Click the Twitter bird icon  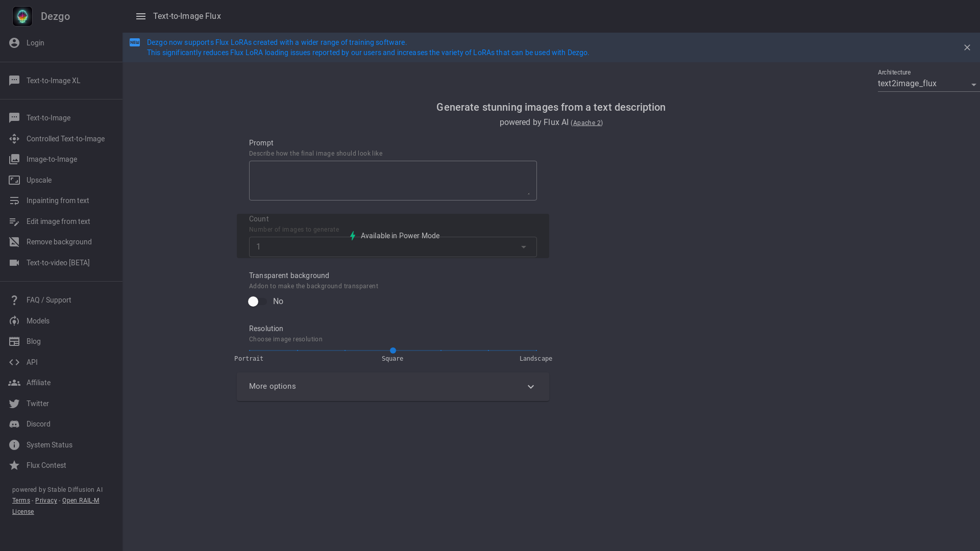pyautogui.click(x=14, y=404)
